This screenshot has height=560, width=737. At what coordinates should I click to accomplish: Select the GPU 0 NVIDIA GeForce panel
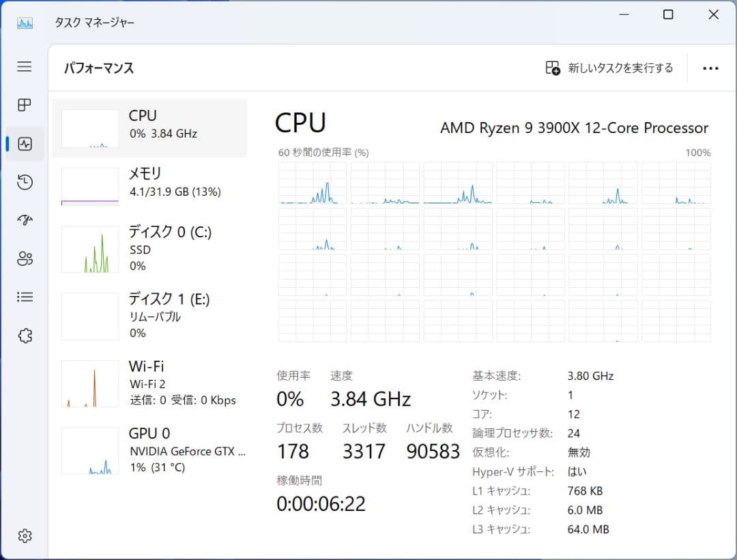tap(150, 450)
